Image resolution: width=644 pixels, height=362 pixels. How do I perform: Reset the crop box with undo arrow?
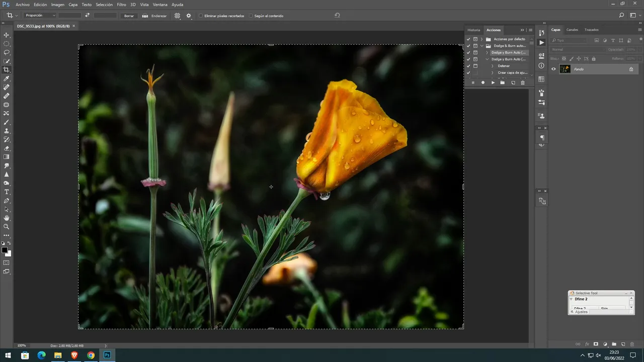(x=337, y=16)
